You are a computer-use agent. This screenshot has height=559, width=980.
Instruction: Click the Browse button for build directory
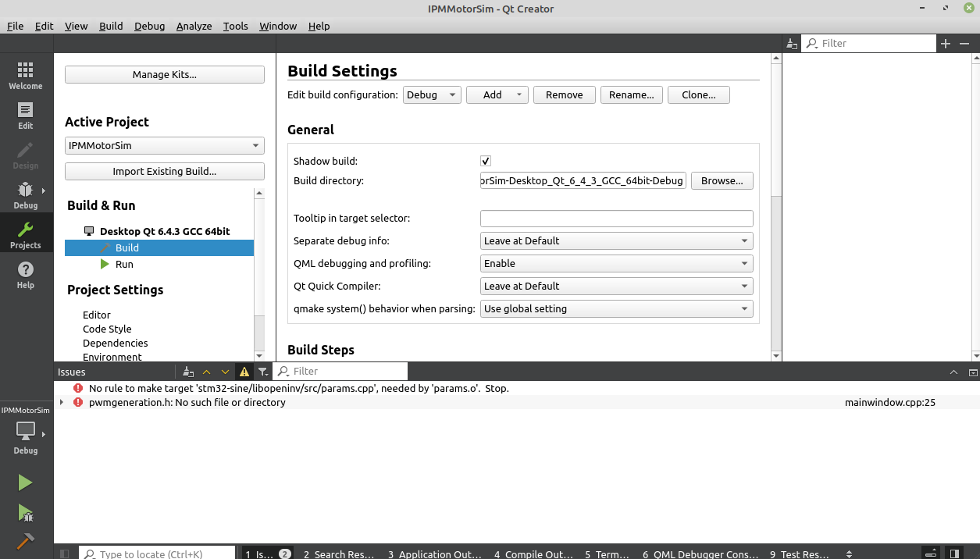(722, 181)
